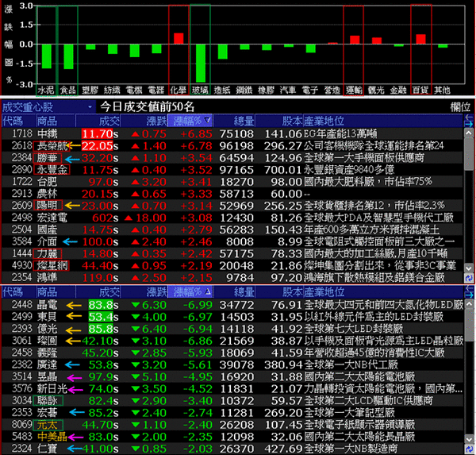Image resolution: width=476 pixels, height=455 pixels.
Task: Click the 化學 red bar in chart
Action: click(x=178, y=39)
